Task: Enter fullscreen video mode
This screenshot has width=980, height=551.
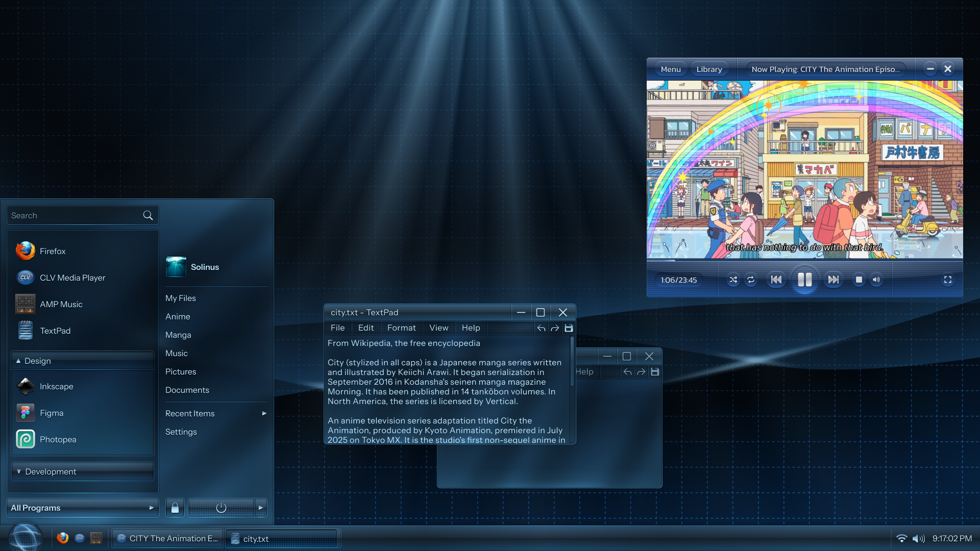Action: [948, 280]
